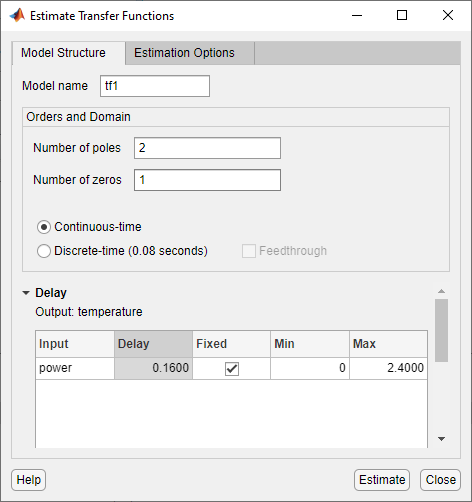Image resolution: width=472 pixels, height=502 pixels.
Task: Click the Min column header
Action: [x=310, y=344]
